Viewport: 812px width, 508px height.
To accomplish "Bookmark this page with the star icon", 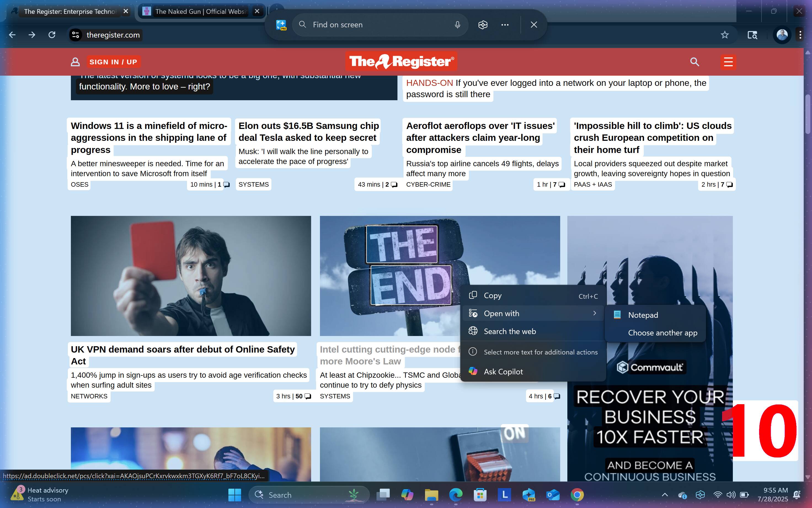I will [725, 35].
